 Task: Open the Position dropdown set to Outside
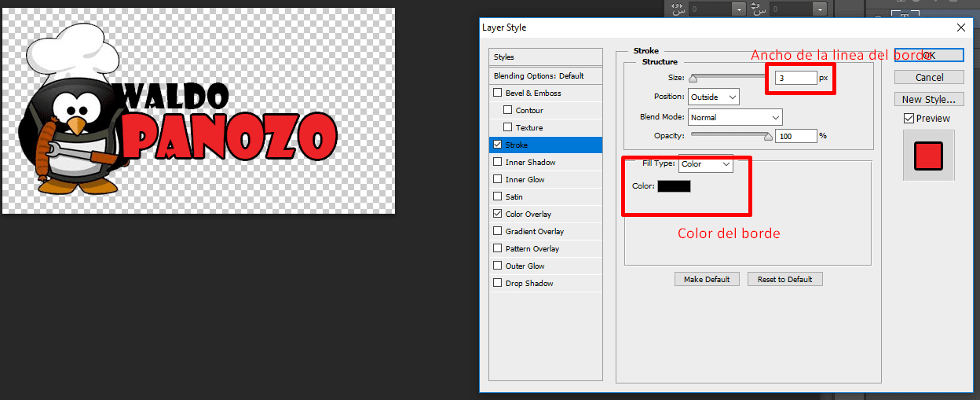pyautogui.click(x=714, y=97)
